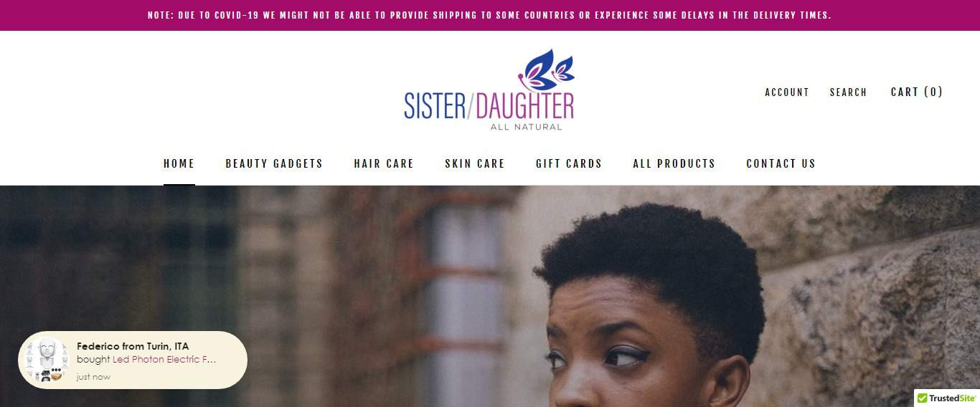980x407 pixels.
Task: Open the Home menu item
Action: tap(179, 163)
